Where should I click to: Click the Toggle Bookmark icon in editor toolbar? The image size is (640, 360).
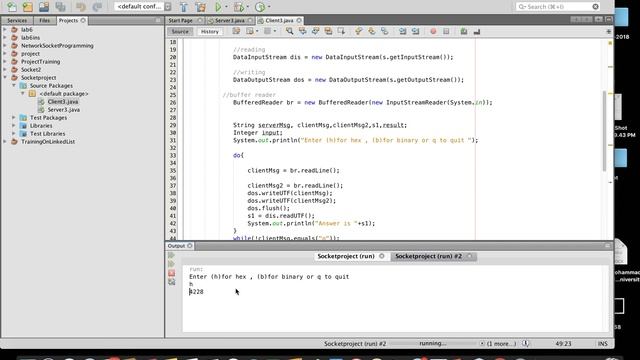(384, 31)
